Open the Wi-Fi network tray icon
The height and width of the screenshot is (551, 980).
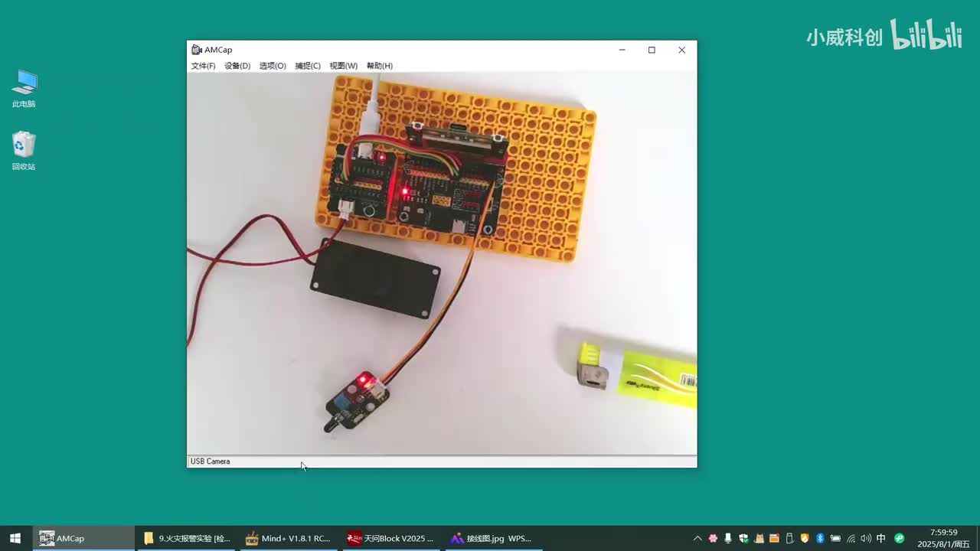(x=851, y=539)
